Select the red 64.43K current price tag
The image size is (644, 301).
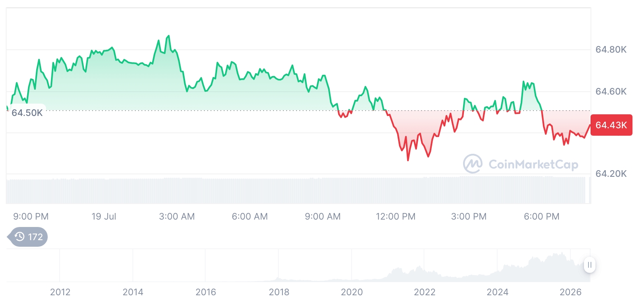tap(612, 125)
